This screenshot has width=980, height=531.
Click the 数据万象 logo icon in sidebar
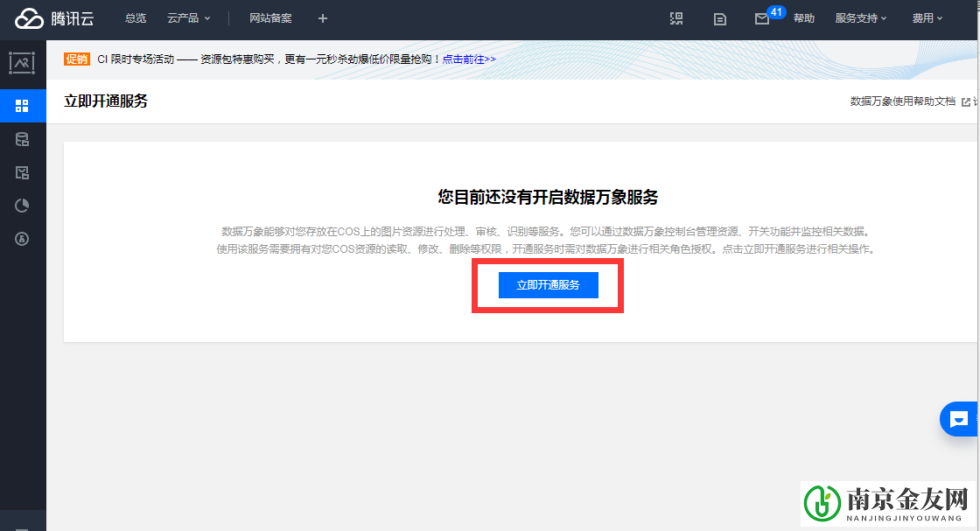coord(23,63)
